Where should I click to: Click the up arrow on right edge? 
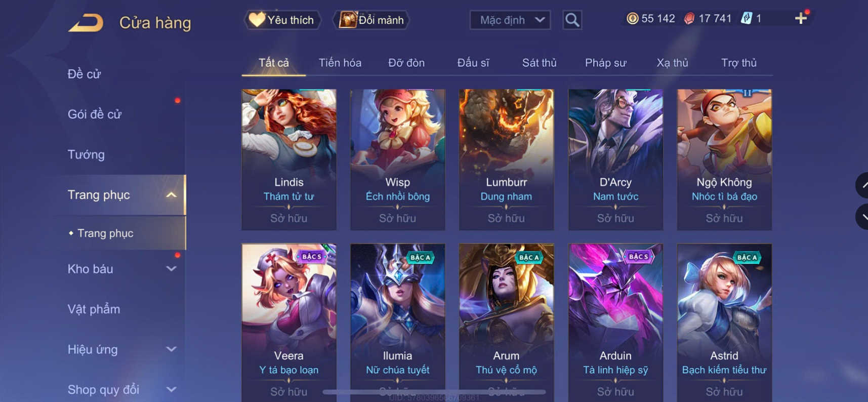click(x=862, y=185)
